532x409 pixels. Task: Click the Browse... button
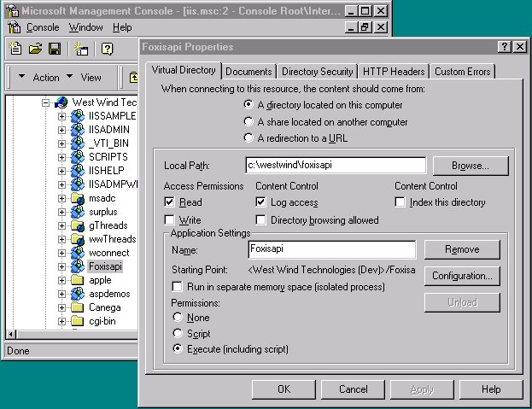471,166
